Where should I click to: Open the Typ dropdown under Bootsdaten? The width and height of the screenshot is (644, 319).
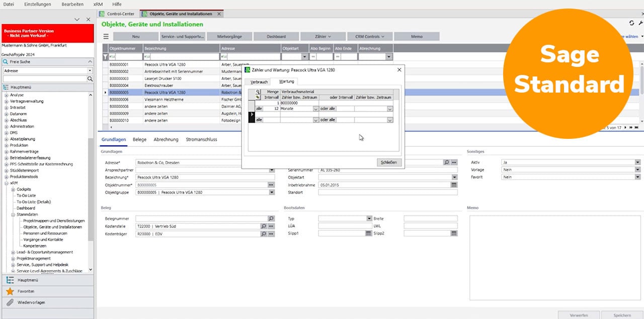369,219
